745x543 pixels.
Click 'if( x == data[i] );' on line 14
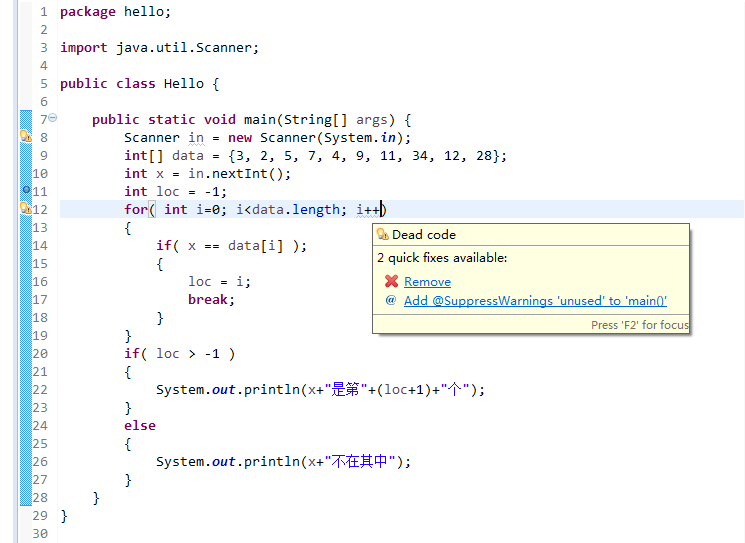click(232, 246)
